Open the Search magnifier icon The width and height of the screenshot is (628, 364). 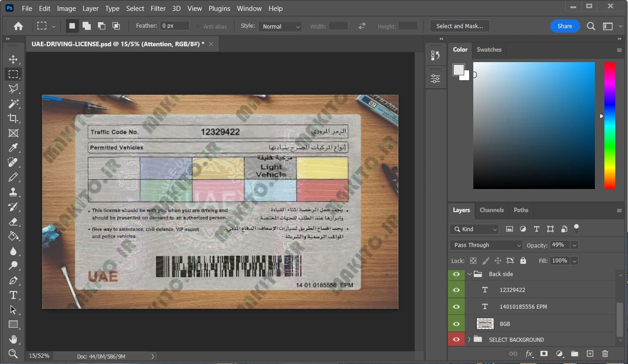point(591,26)
